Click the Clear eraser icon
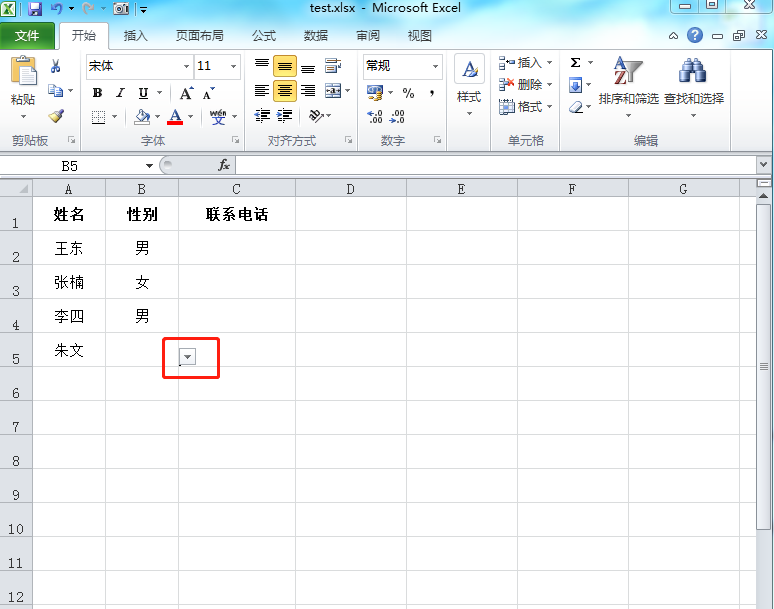 [576, 107]
